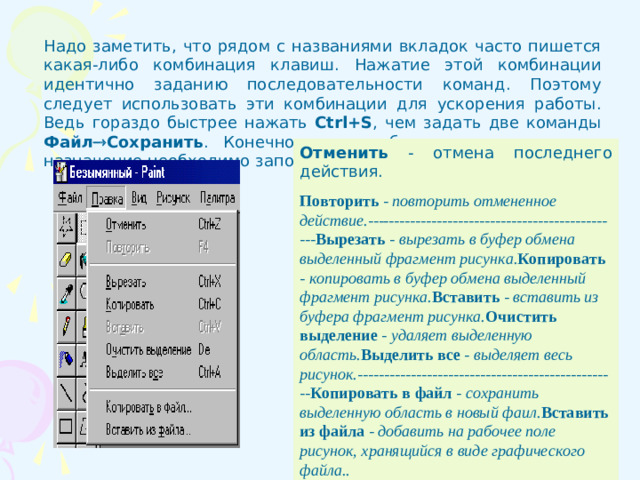Click the Paint icon in the title bar

pos(62,172)
